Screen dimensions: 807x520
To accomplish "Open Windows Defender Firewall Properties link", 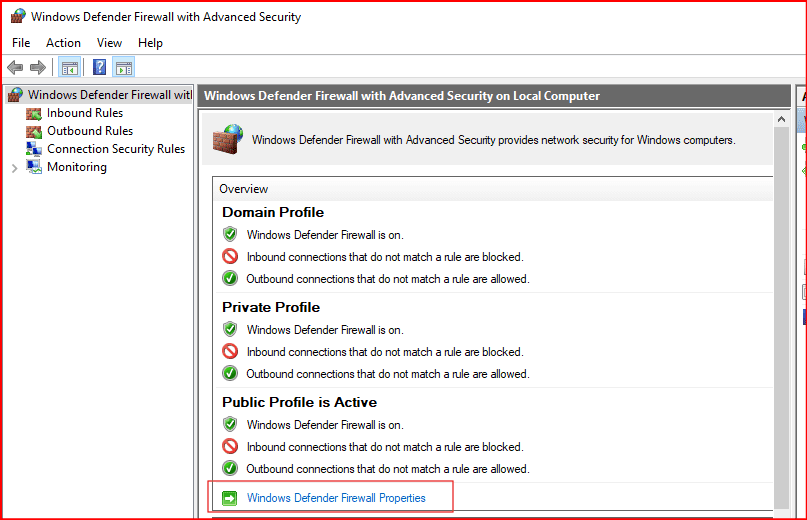I will 336,498.
